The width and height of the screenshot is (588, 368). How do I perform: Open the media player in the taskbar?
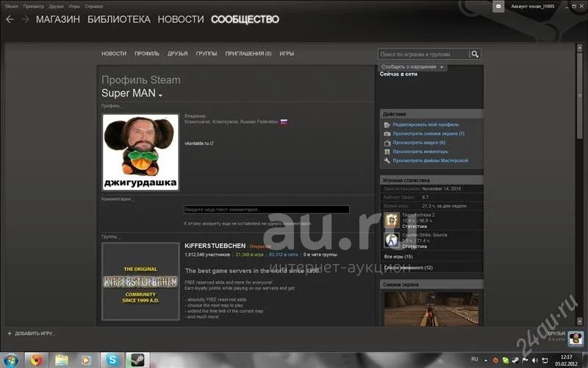(x=86, y=361)
